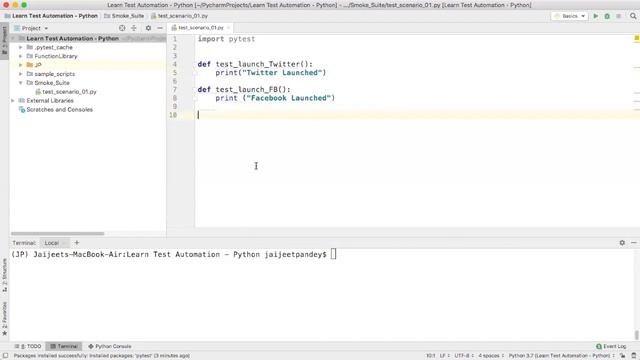Open the Structure vertical tab on left

(4, 275)
